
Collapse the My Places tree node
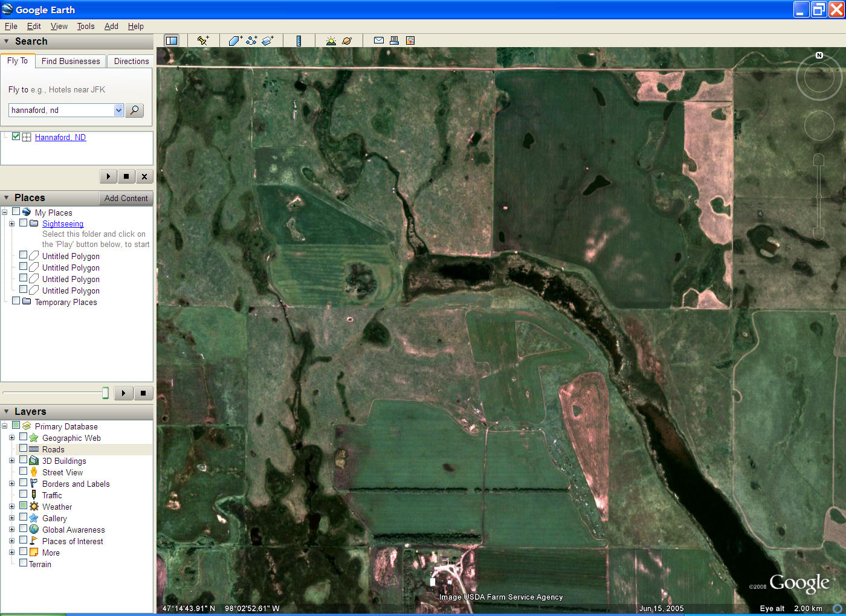click(4, 212)
